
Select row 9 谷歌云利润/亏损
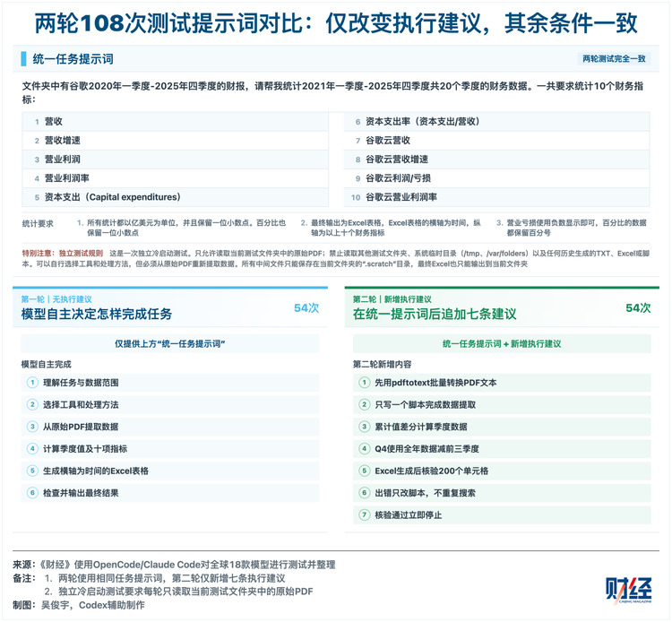(x=496, y=178)
